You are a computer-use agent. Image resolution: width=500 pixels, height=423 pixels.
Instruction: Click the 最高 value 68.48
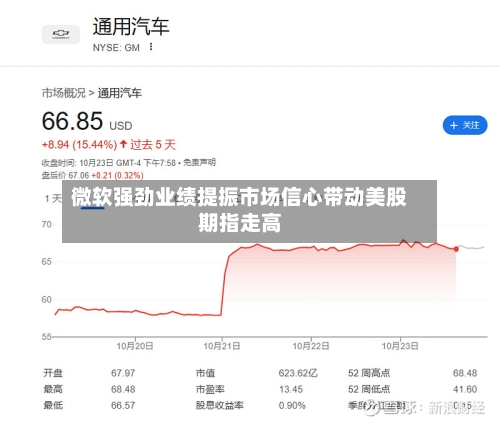pyautogui.click(x=123, y=389)
